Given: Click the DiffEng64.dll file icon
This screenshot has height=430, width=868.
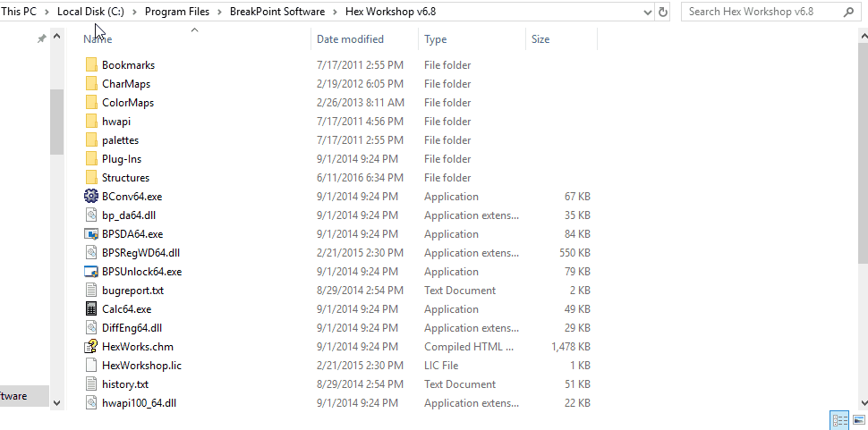Looking at the screenshot, I should [x=91, y=328].
